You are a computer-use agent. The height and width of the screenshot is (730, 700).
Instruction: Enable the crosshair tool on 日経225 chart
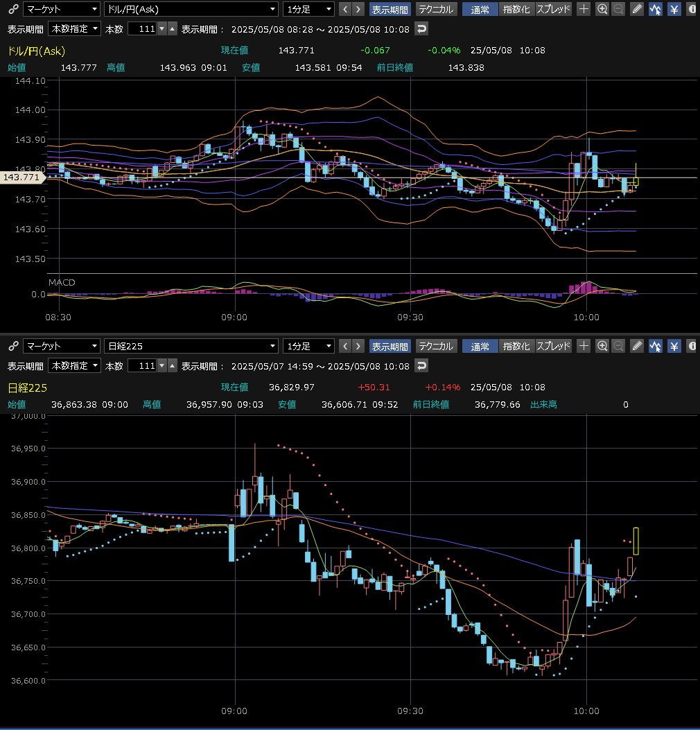coord(584,346)
